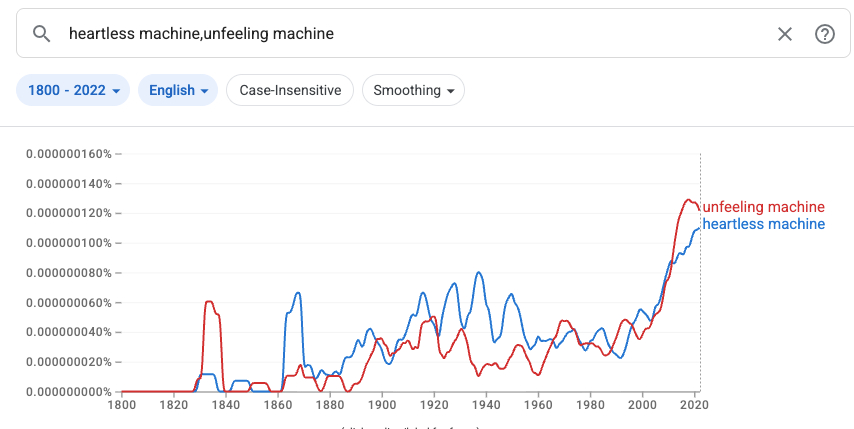
Task: Click the 1800 x-axis year label
Action: [121, 404]
